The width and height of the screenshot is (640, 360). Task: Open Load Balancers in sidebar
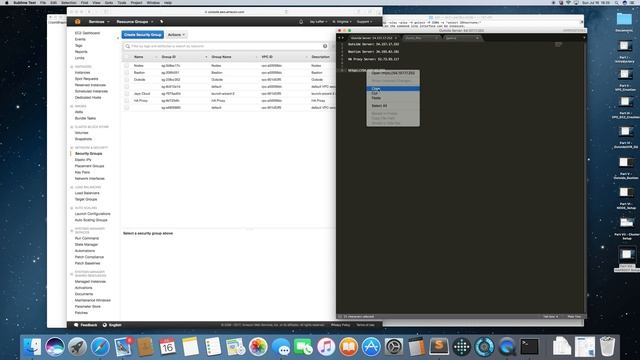(x=87, y=193)
